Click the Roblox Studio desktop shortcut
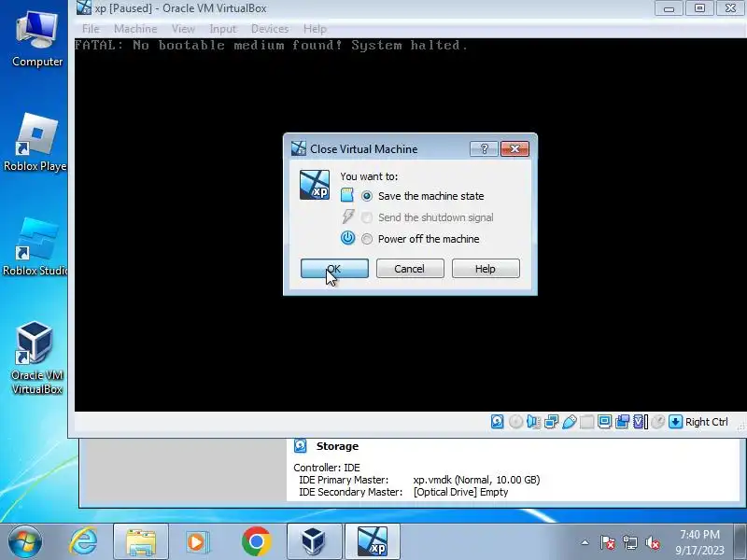Screen dimensions: 747x560 pos(35,247)
